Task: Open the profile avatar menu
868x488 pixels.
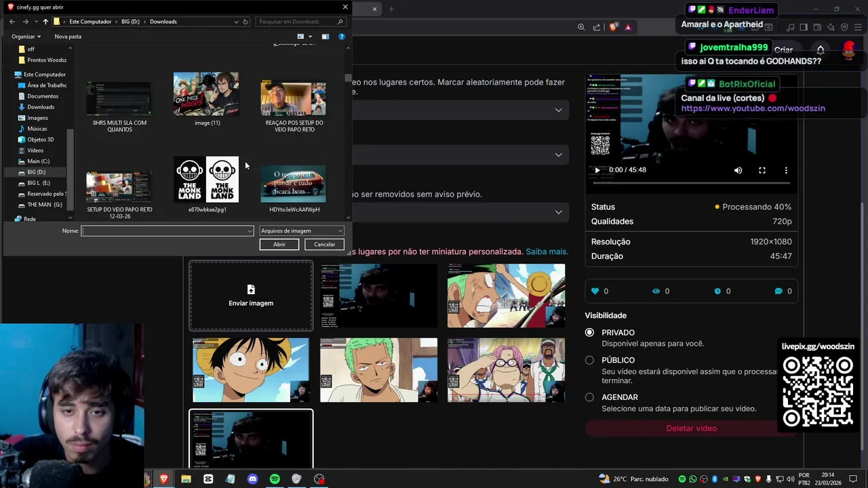Action: (x=848, y=49)
